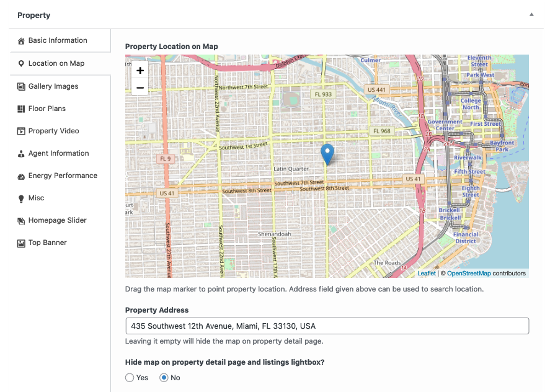
Task: Click the Property Video film icon
Action: pyautogui.click(x=21, y=131)
